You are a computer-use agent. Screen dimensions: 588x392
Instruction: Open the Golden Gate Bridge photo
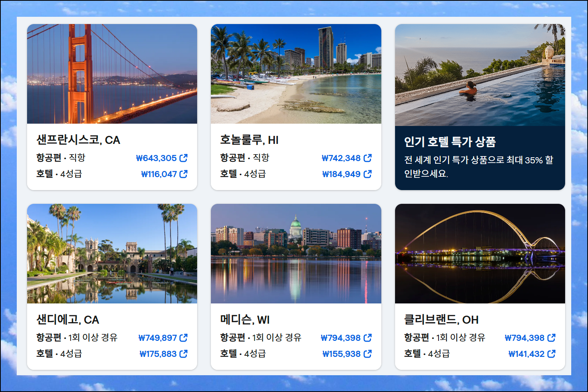click(x=112, y=74)
